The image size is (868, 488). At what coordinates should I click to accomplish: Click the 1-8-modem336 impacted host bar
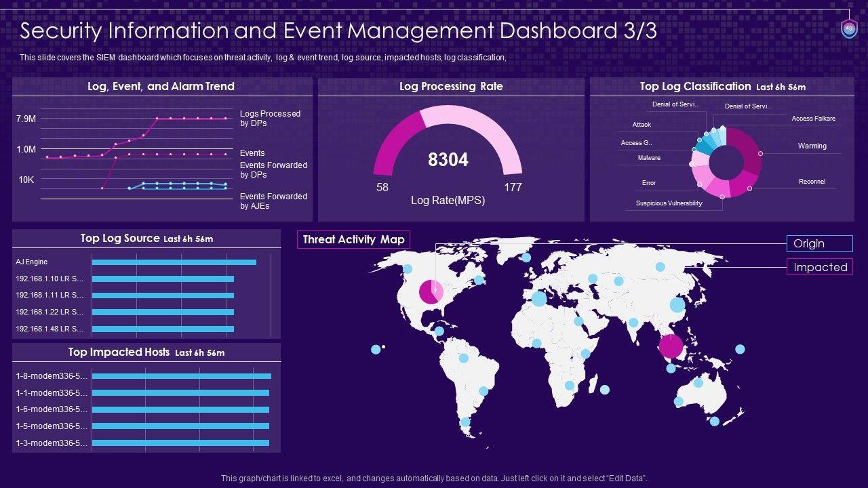[181, 376]
